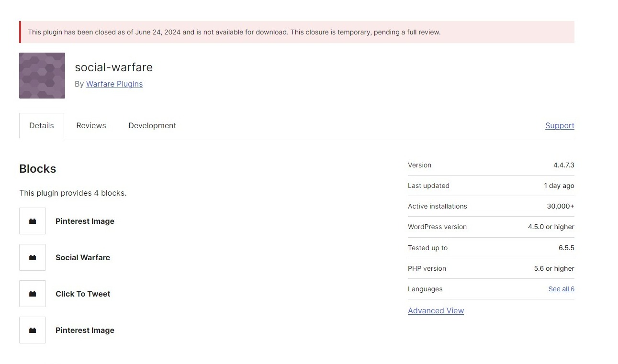
Task: Click the plugin closed notice text
Action: click(234, 32)
